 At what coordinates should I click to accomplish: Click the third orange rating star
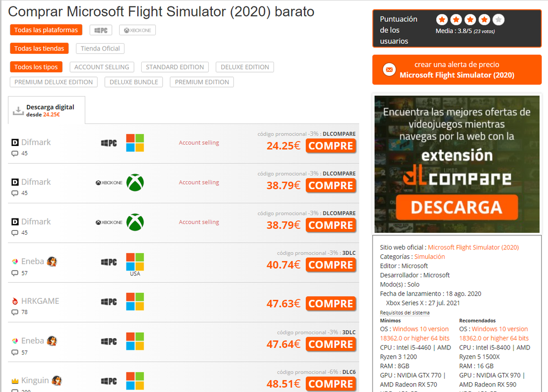tap(471, 20)
